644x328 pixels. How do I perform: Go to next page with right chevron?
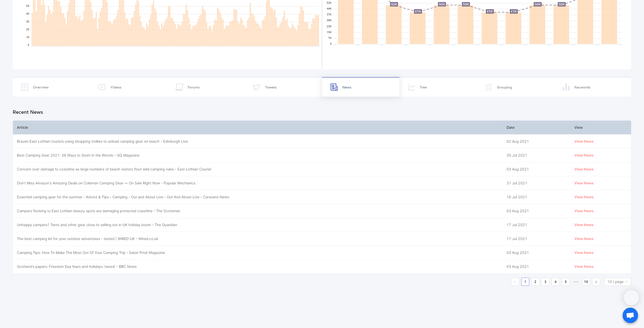pyautogui.click(x=596, y=282)
